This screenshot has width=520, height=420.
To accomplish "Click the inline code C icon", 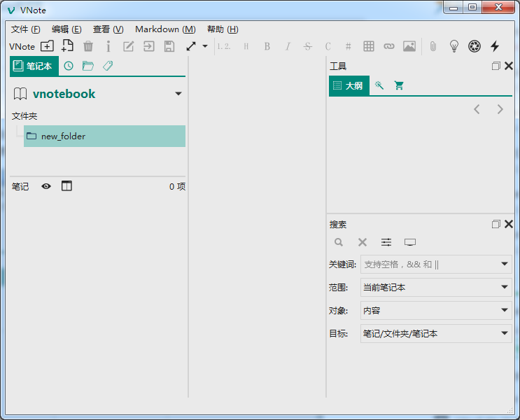I will (328, 46).
